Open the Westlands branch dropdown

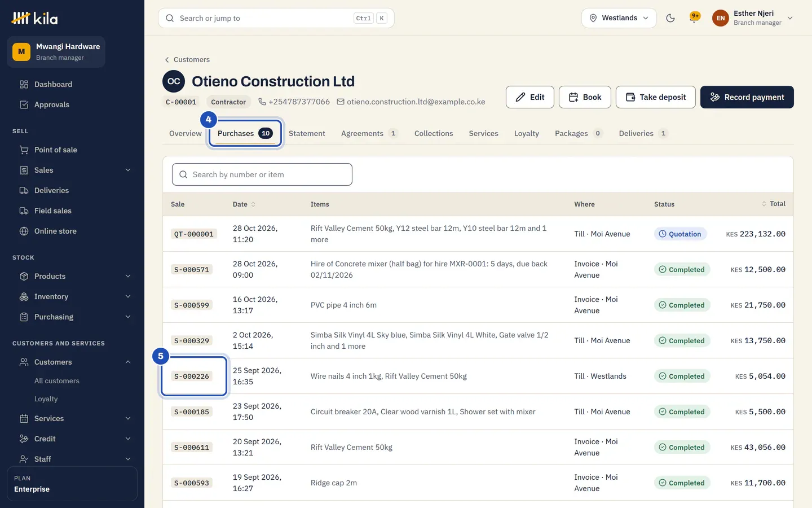[619, 18]
